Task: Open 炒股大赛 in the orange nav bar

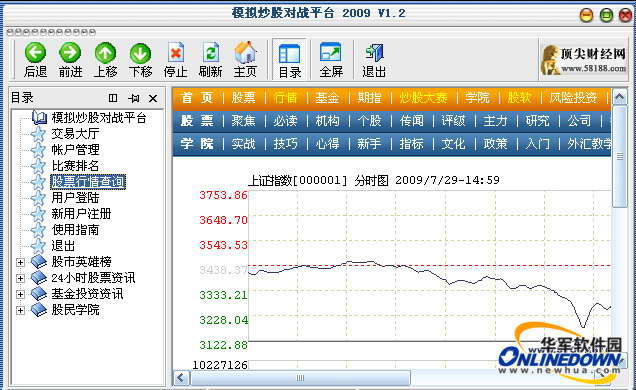Action: point(423,98)
